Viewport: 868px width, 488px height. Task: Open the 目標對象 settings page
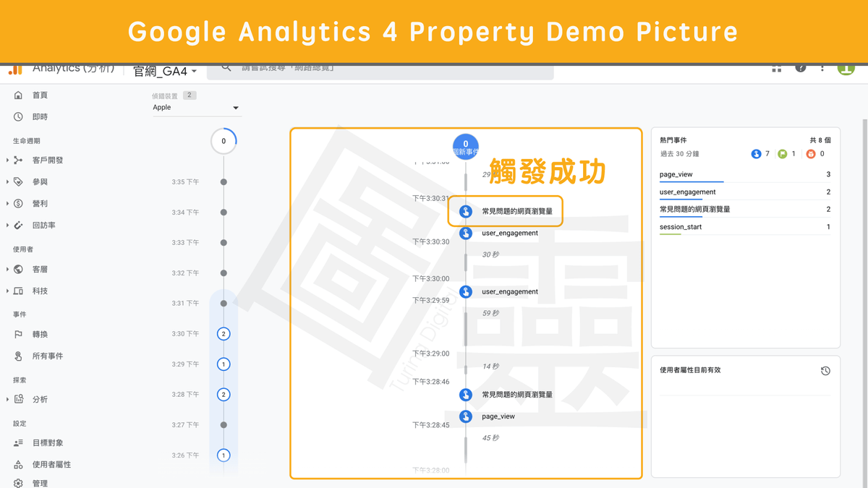(48, 442)
